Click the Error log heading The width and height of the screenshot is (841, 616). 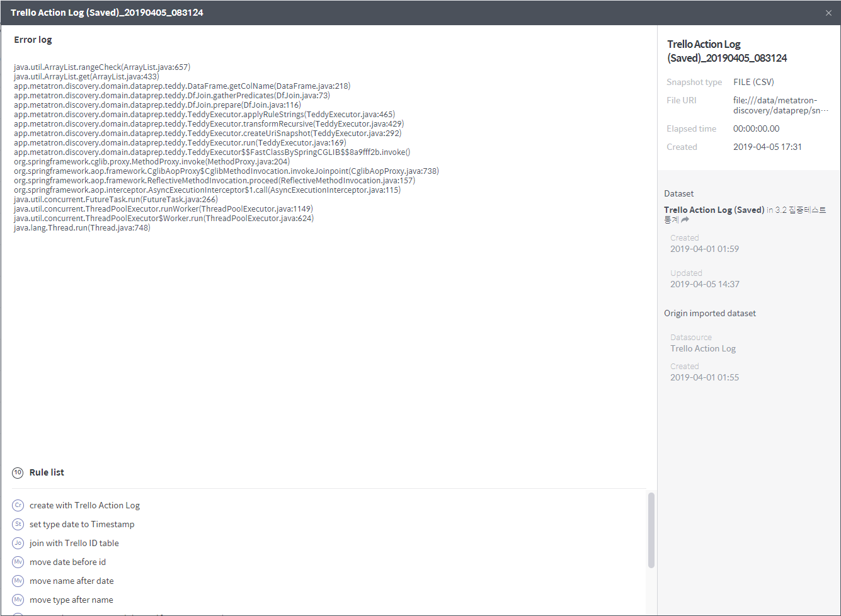tap(33, 40)
